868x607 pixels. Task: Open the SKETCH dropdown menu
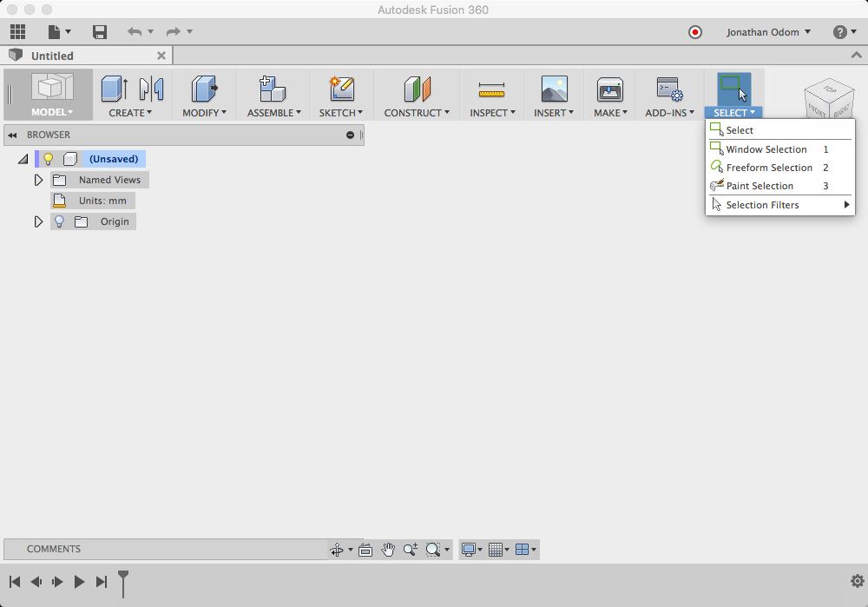tap(341, 112)
